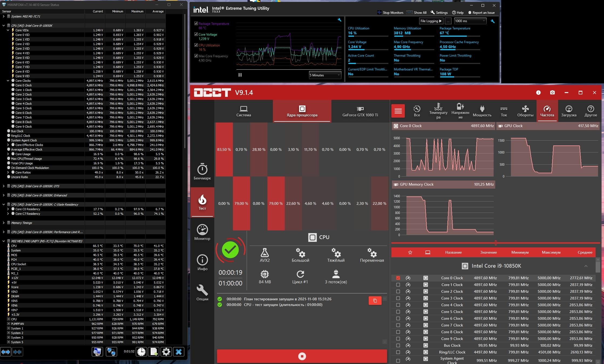The width and height of the screenshot is (604, 364).
Task: Select the Переменная load type option
Action: (x=372, y=255)
